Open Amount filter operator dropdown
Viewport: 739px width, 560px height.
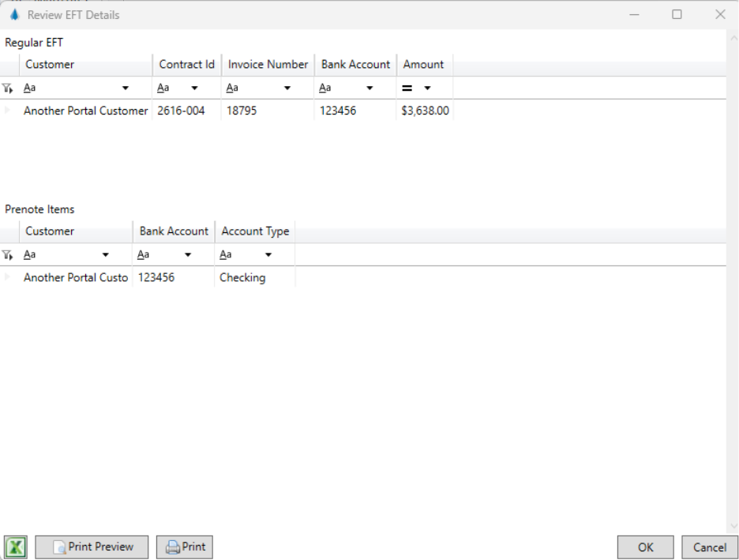(427, 88)
